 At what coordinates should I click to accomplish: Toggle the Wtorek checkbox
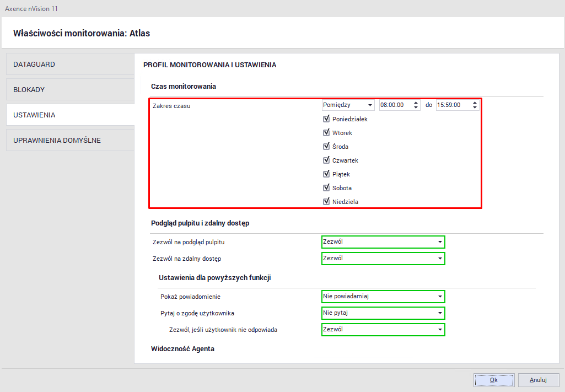[326, 133]
